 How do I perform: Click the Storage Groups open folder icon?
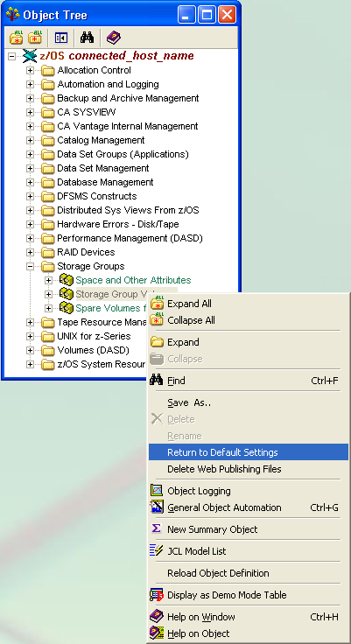pos(48,266)
